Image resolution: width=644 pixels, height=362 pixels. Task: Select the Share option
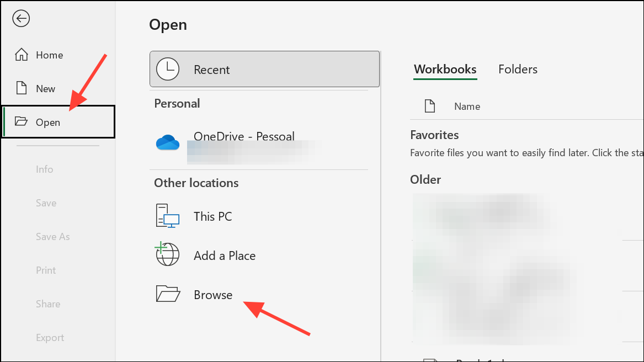(x=47, y=304)
